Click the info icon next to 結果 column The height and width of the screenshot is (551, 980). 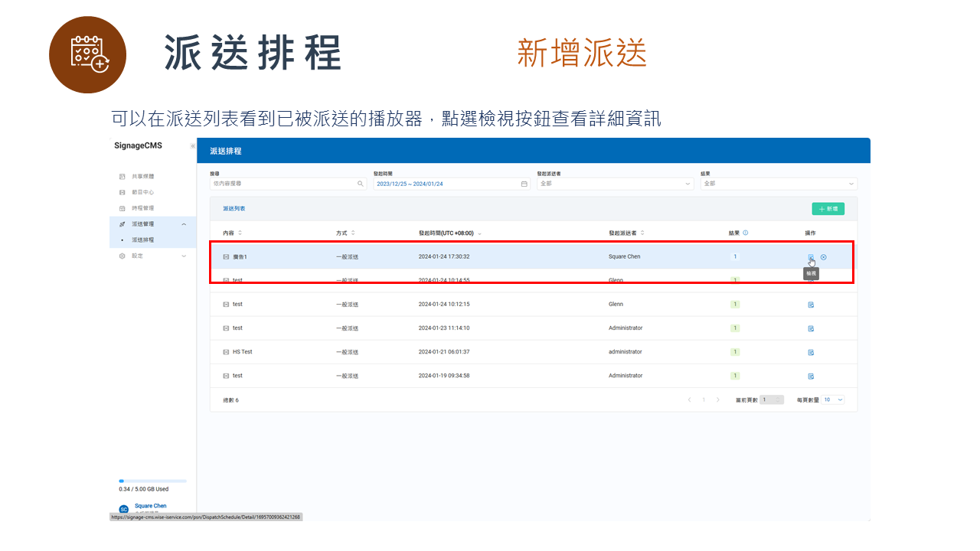(746, 232)
